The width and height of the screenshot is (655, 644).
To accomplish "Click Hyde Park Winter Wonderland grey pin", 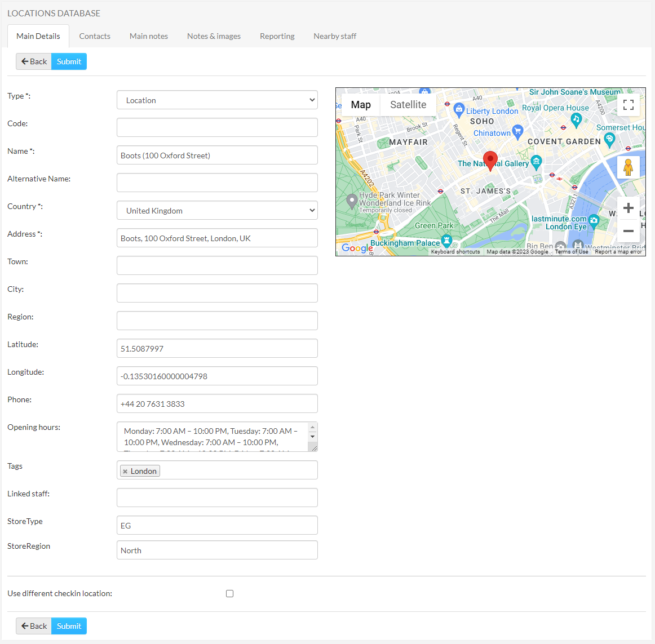I will 352,201.
